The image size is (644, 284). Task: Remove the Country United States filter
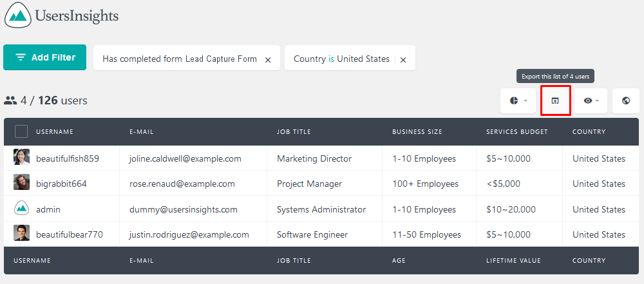point(403,60)
